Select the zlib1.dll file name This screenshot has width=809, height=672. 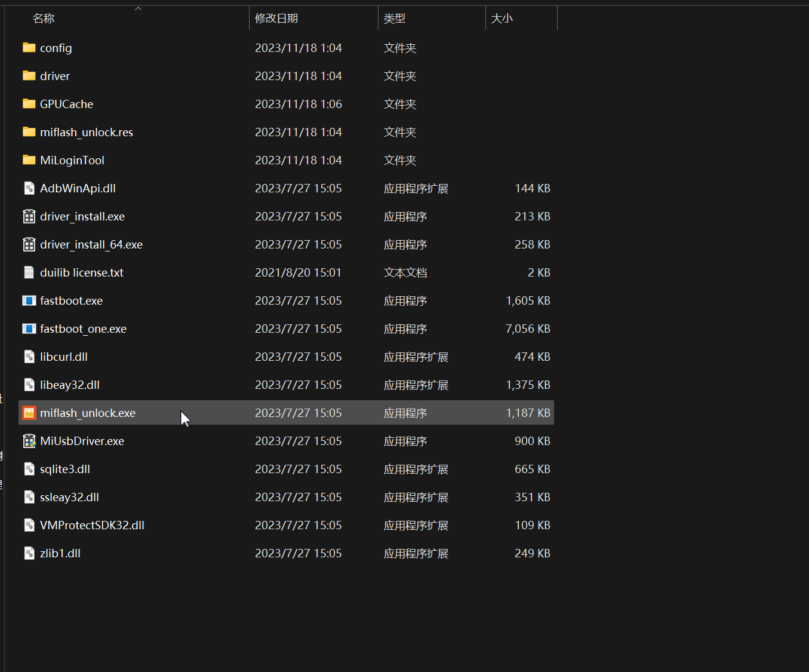pyautogui.click(x=60, y=553)
